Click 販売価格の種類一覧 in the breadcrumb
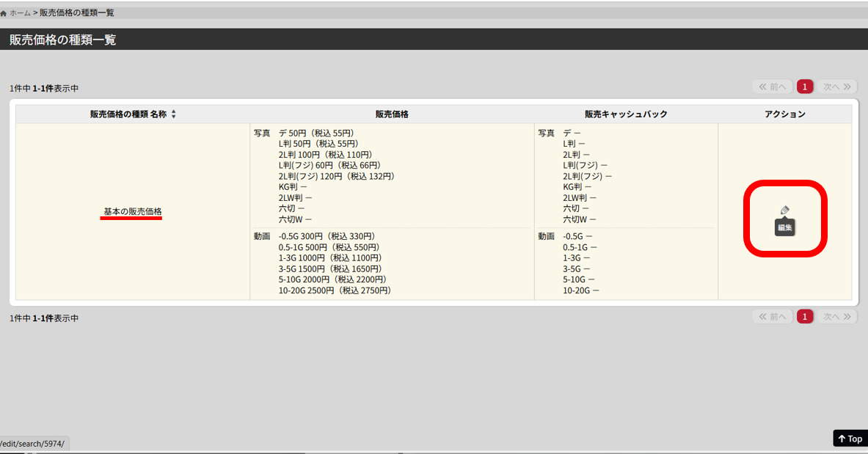868x454 pixels. [77, 13]
